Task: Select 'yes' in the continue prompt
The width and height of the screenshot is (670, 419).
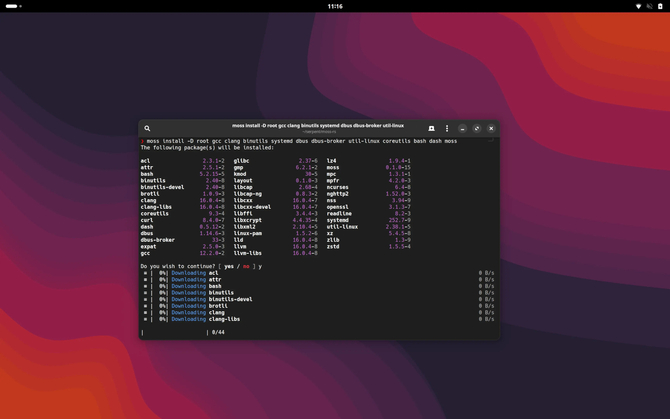Action: pos(229,267)
